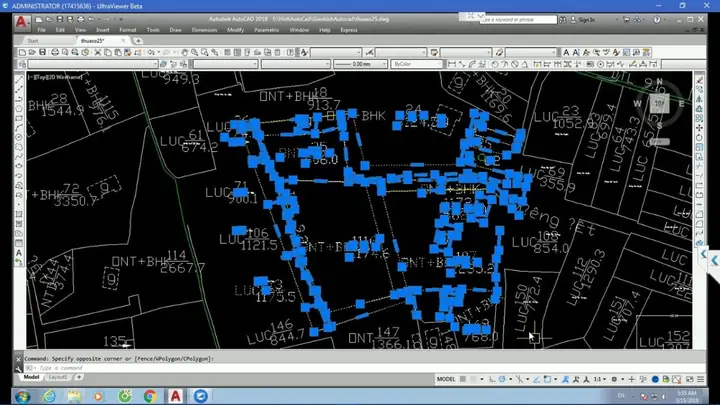Viewport: 720px width, 405px height.
Task: Toggle Ortho mode in status bar
Action: tap(492, 379)
